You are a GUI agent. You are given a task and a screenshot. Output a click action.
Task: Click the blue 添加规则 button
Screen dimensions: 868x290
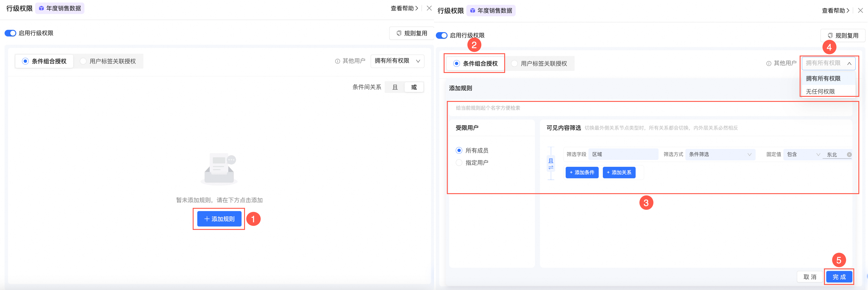pos(219,219)
